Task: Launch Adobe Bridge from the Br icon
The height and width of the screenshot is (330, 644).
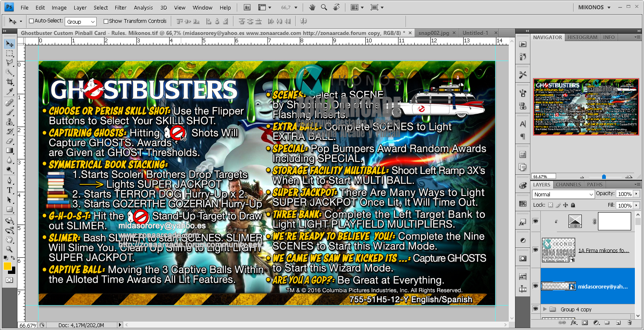Action: pos(247,7)
